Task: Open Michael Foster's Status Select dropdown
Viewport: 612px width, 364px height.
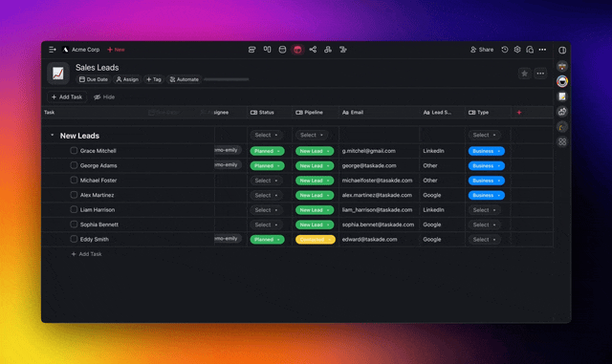Action: click(266, 181)
